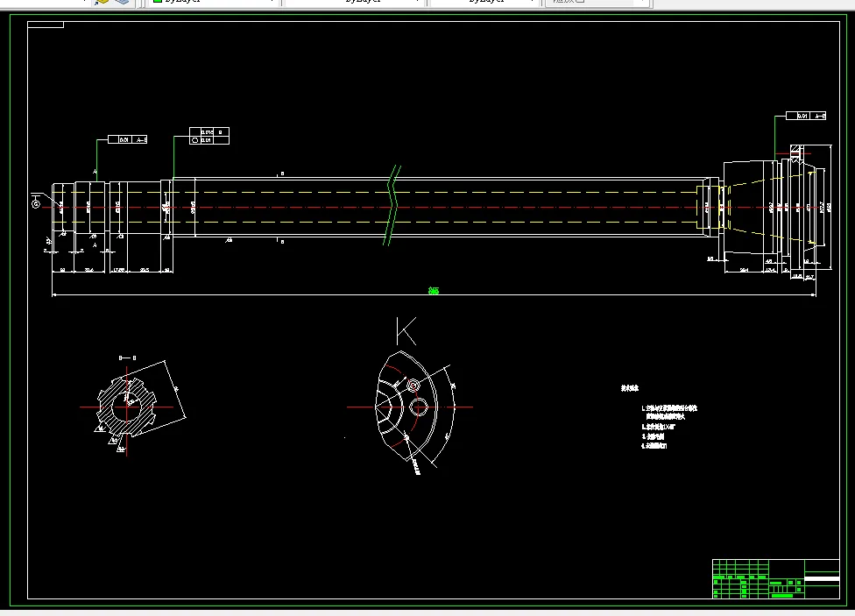Click the white bar in title block
The width and height of the screenshot is (855, 616).
[x=822, y=577]
